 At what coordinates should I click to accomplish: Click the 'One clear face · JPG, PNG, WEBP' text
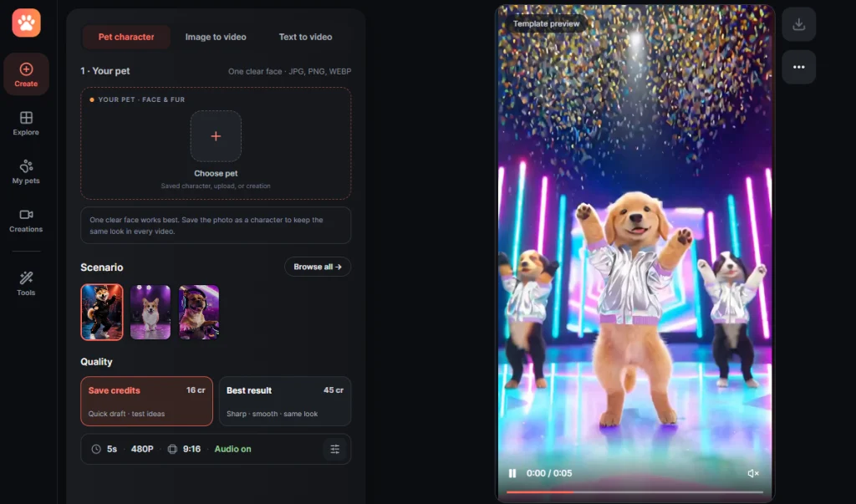tap(289, 72)
